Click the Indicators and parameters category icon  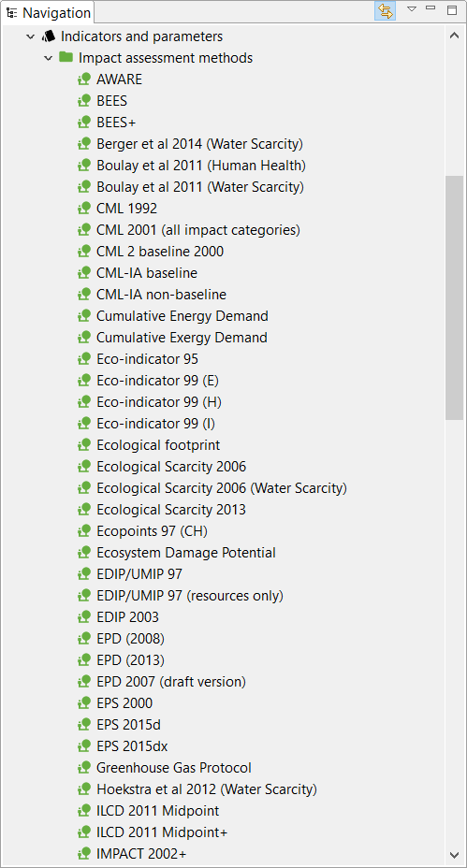pos(49,36)
